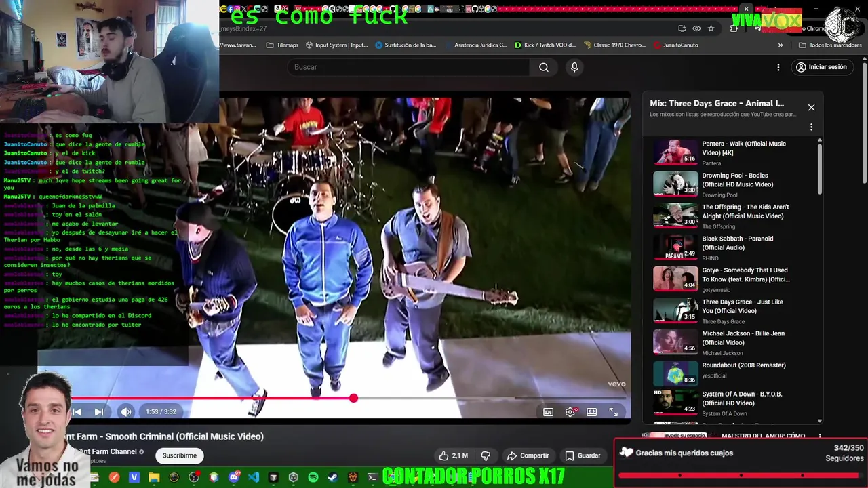
Task: Open the Unity Hub cube icon in taskbar
Action: pos(293,478)
